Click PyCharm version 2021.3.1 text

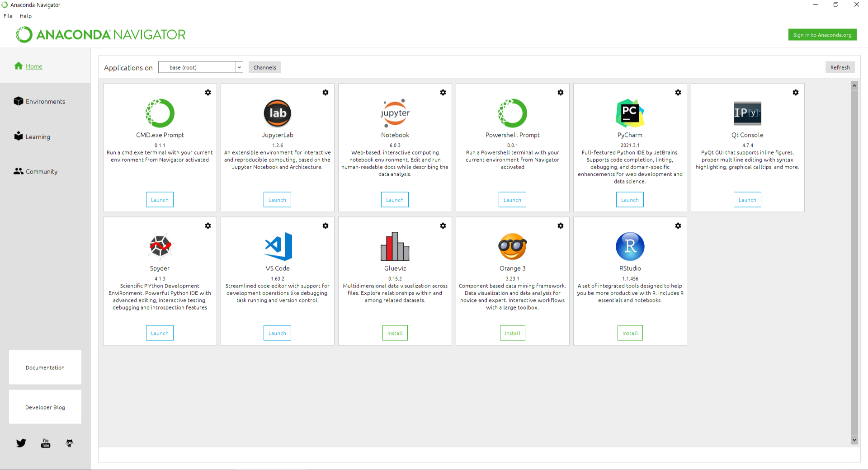(630, 146)
